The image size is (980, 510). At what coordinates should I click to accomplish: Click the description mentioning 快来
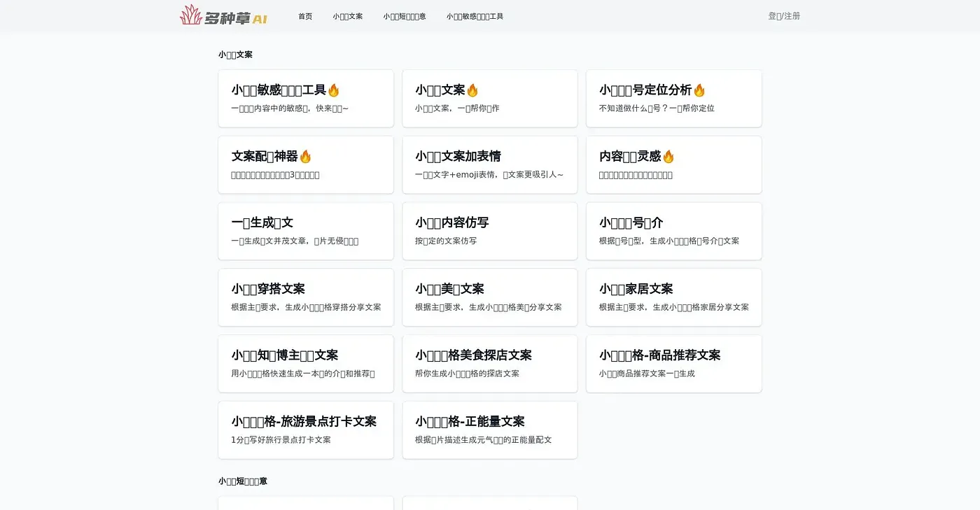[290, 108]
